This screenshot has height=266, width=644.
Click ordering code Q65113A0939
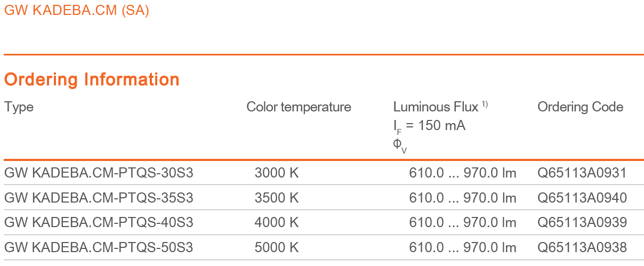582,222
